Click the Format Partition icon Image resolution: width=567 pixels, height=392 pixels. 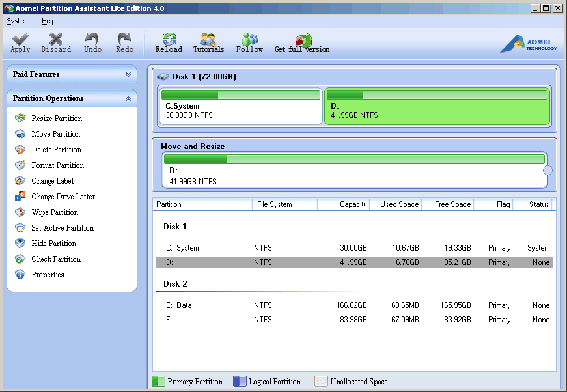[x=20, y=165]
